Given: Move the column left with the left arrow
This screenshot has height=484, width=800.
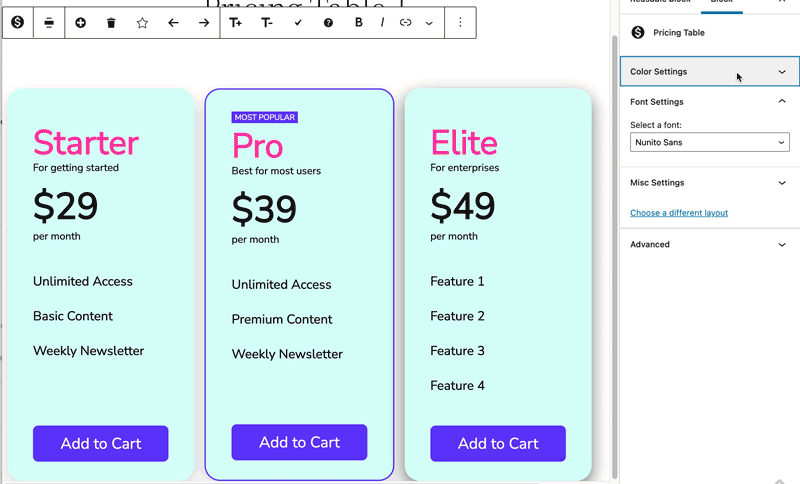Looking at the screenshot, I should tap(173, 22).
